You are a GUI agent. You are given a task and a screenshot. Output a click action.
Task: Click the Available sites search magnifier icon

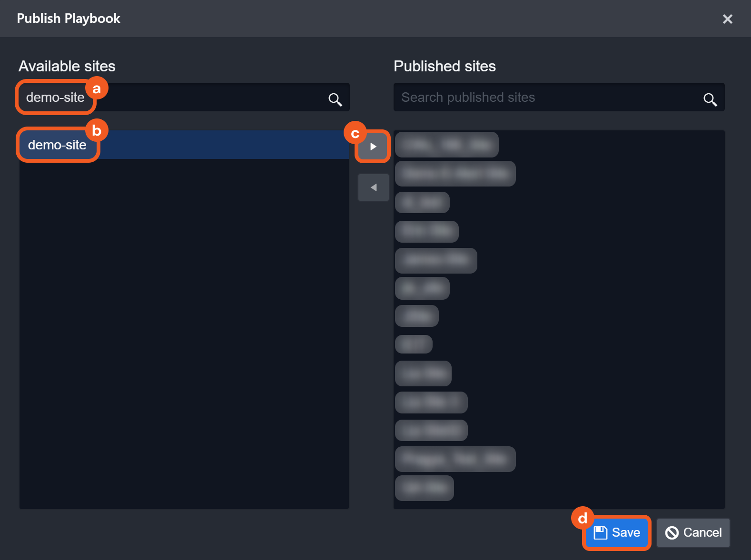pos(335,99)
